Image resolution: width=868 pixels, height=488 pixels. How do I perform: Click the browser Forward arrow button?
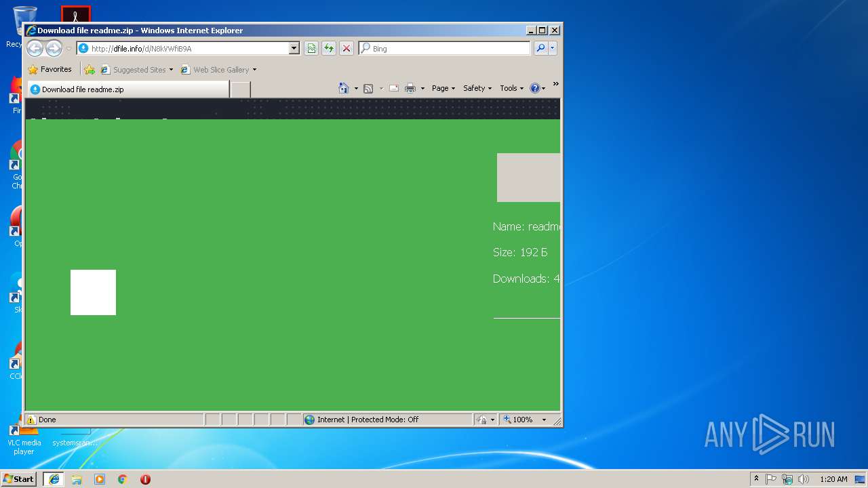point(54,48)
